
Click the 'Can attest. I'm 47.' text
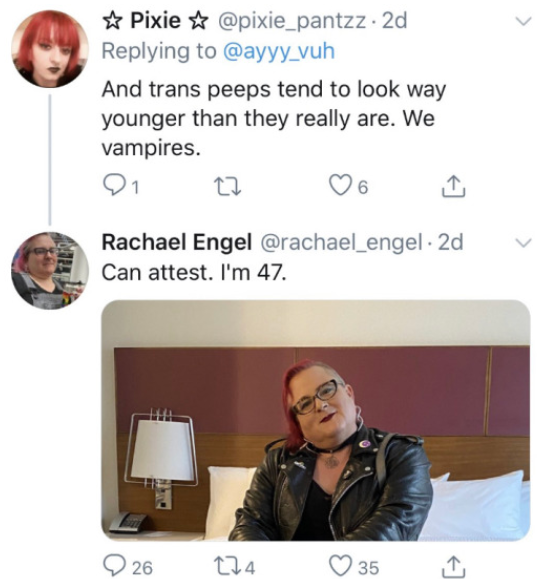(x=194, y=273)
